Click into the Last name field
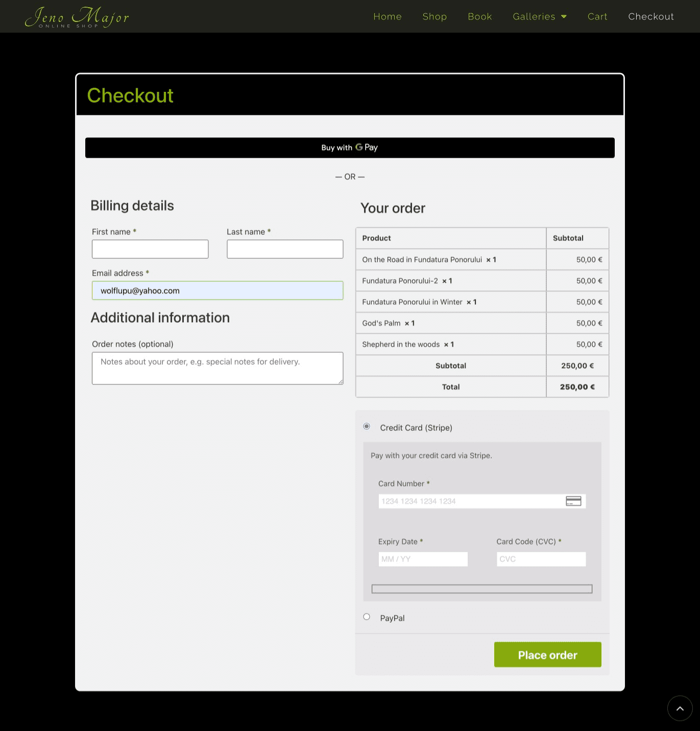 (x=285, y=249)
